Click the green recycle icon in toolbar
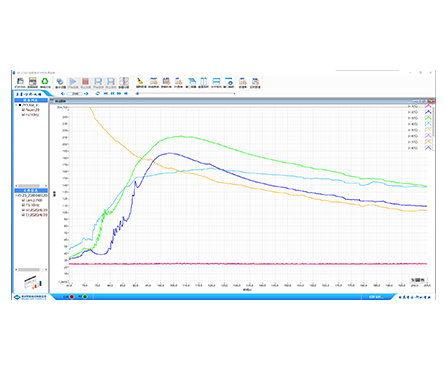The width and height of the screenshot is (446, 369). tap(45, 81)
